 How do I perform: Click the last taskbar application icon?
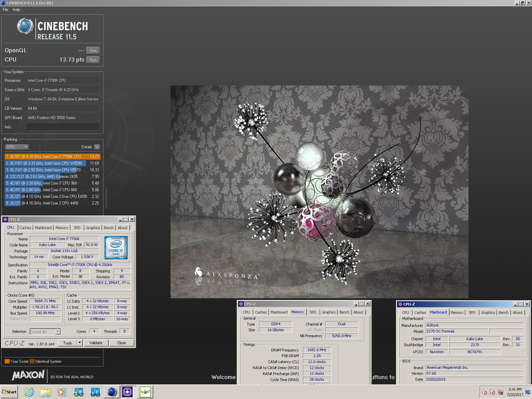(x=145, y=392)
